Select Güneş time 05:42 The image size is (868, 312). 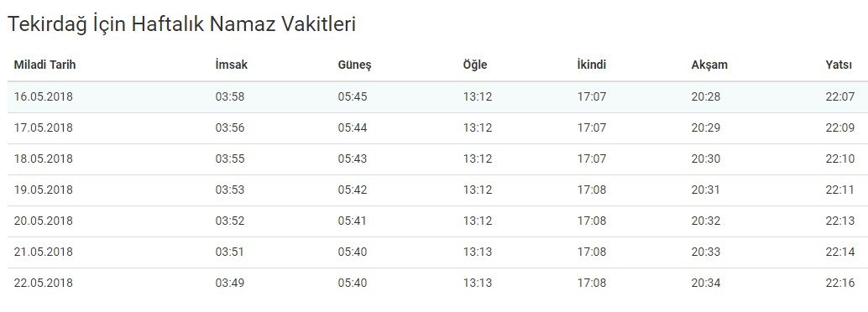pos(352,190)
